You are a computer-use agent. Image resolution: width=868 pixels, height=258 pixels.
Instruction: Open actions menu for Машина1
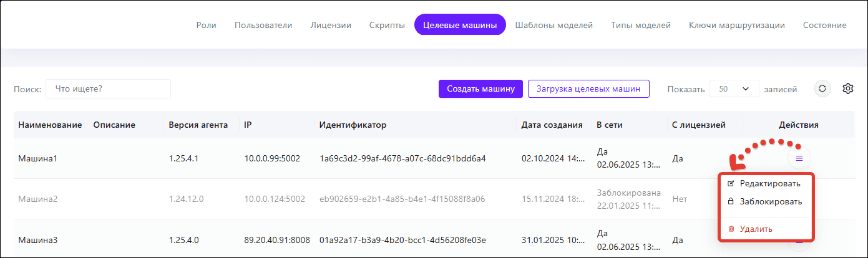[799, 158]
